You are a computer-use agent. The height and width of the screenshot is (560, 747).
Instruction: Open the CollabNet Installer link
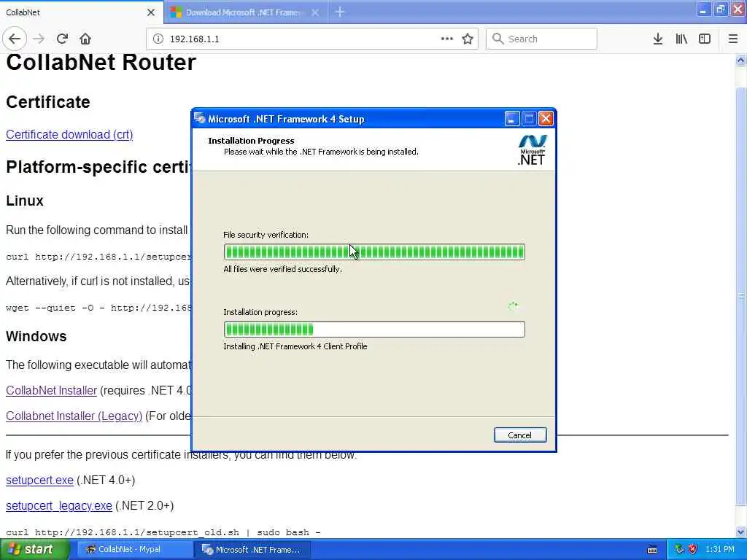tap(52, 391)
